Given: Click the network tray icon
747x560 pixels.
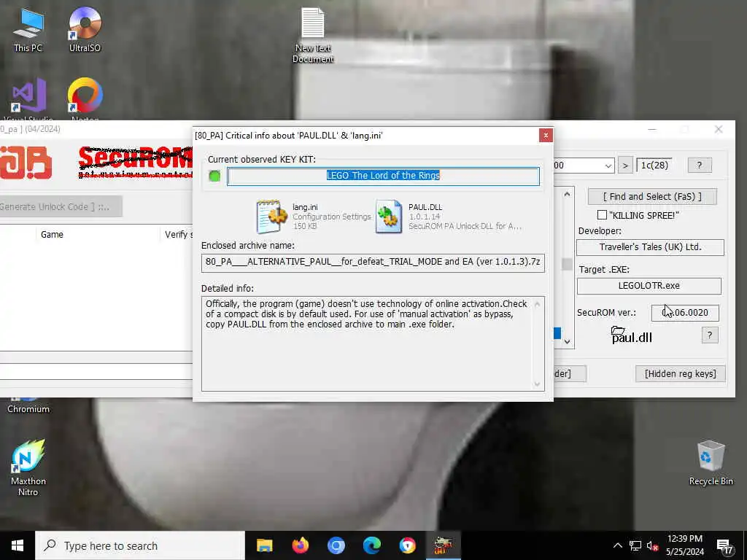Looking at the screenshot, I should pos(635,545).
